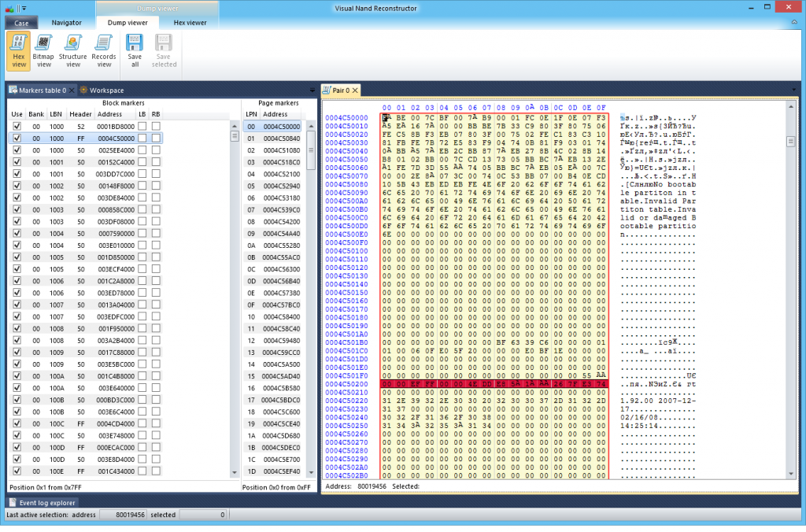This screenshot has height=532, width=806.
Task: Open left panel tab list dropdown
Action: click(x=312, y=91)
